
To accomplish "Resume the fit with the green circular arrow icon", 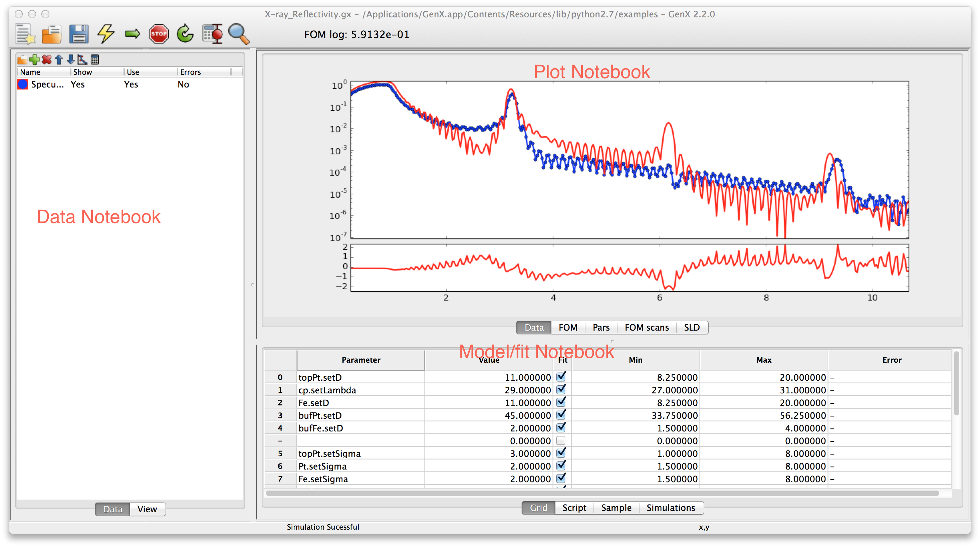I will click(185, 34).
